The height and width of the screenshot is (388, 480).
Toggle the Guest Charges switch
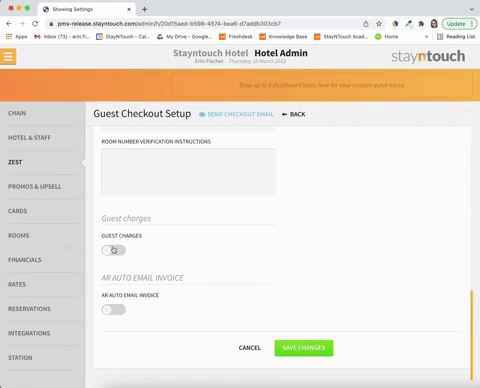coord(114,250)
